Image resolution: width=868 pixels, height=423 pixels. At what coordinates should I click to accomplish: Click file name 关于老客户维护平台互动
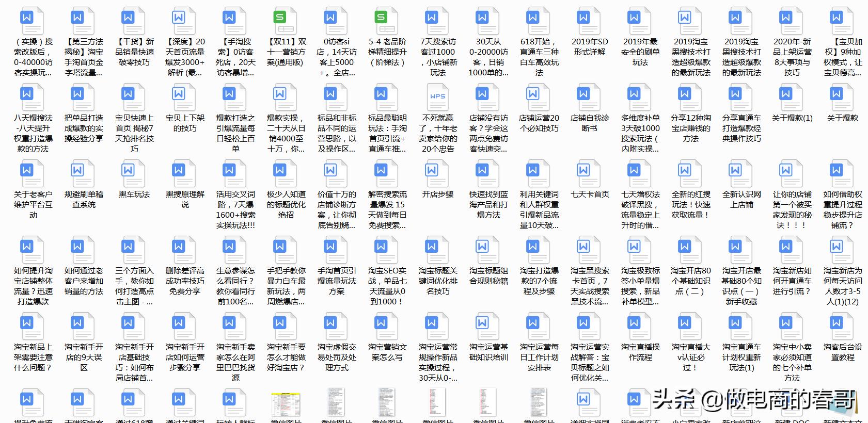coord(33,205)
